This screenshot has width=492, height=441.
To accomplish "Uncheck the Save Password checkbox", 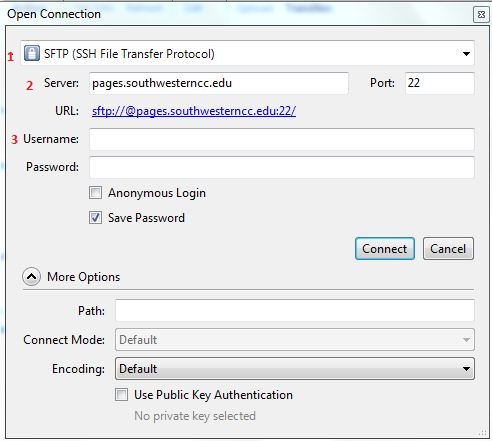I will pyautogui.click(x=95, y=218).
